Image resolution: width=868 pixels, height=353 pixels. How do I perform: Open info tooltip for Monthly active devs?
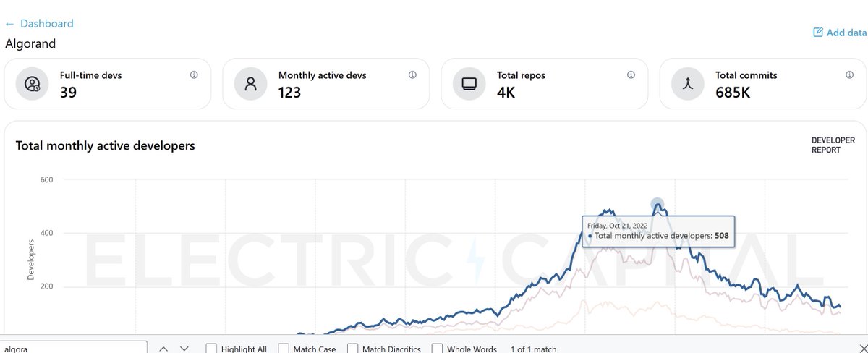tap(412, 75)
